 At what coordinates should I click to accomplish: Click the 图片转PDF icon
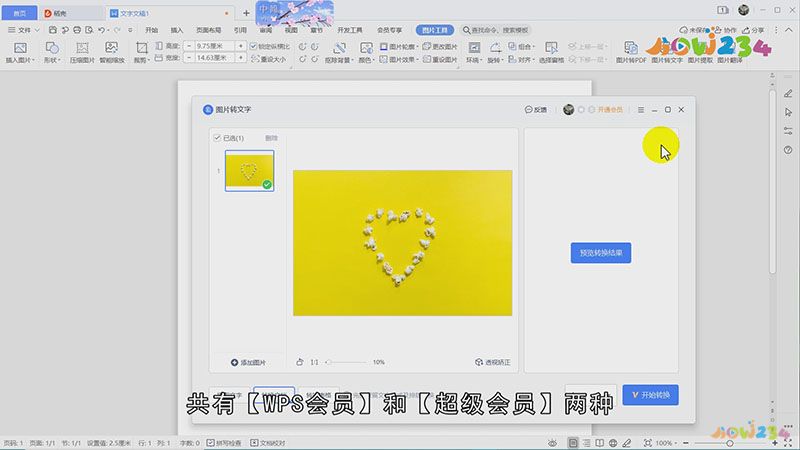point(631,48)
